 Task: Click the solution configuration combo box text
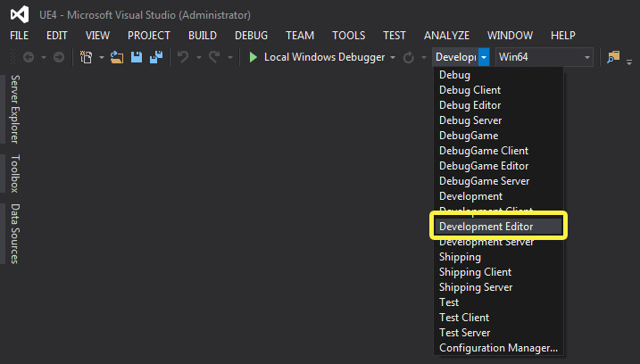(x=455, y=57)
